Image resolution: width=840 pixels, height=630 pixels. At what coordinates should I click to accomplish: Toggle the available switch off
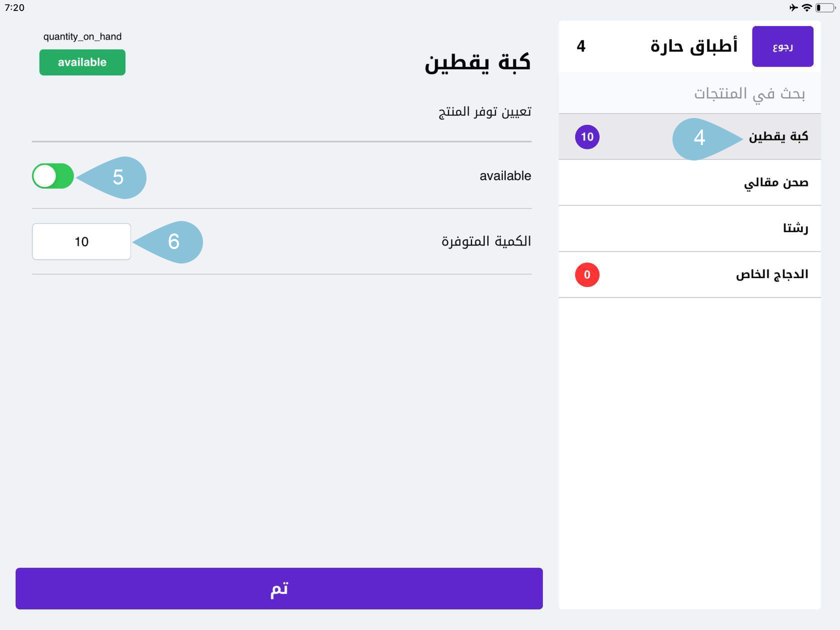[x=53, y=176]
